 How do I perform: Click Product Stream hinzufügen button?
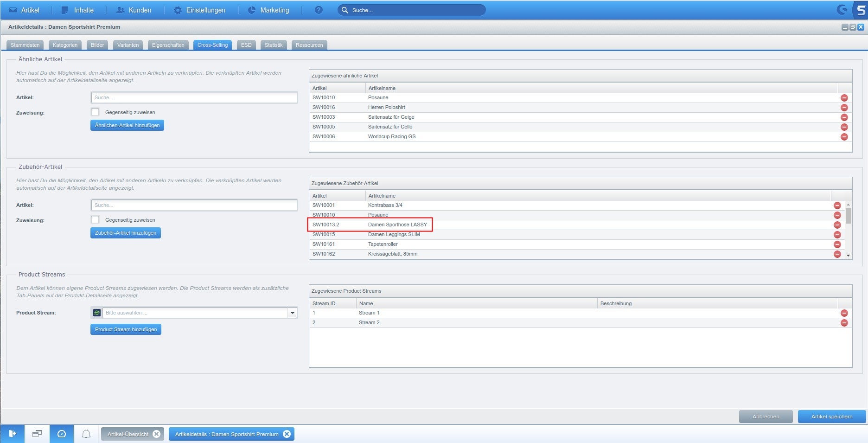126,329
